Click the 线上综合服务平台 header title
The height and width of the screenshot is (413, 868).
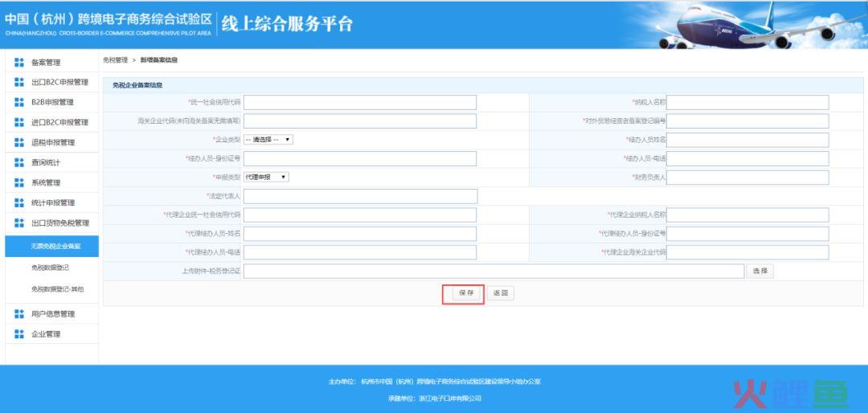(287, 24)
